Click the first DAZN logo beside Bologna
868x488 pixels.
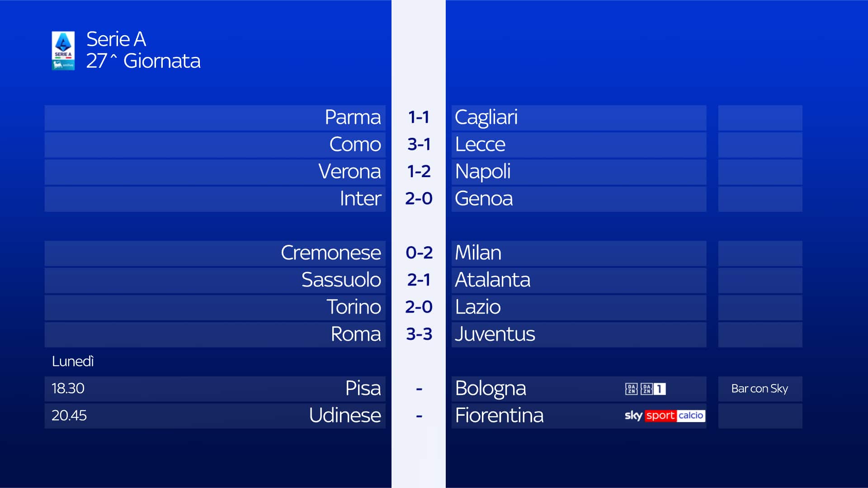(x=631, y=389)
